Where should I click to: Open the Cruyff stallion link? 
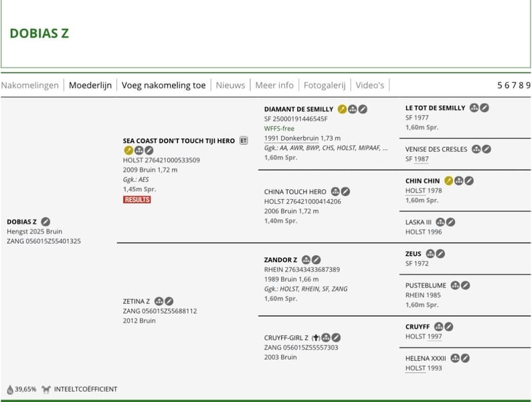(418, 326)
